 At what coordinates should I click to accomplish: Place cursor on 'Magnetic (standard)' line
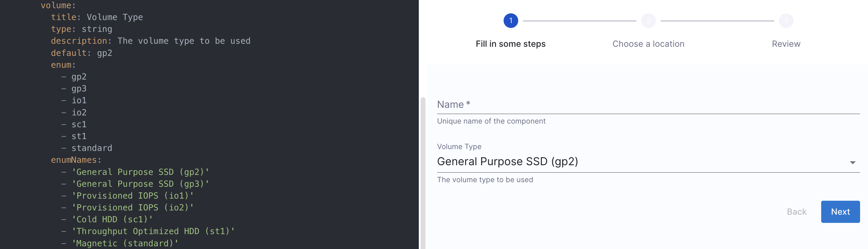124,243
